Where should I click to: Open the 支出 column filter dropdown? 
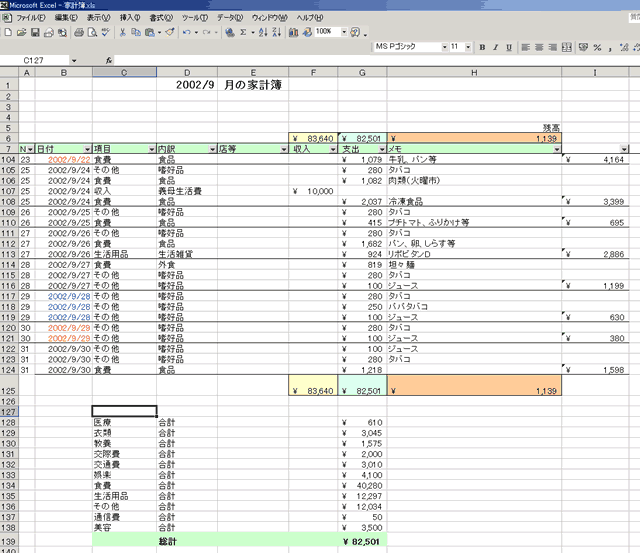pos(382,148)
